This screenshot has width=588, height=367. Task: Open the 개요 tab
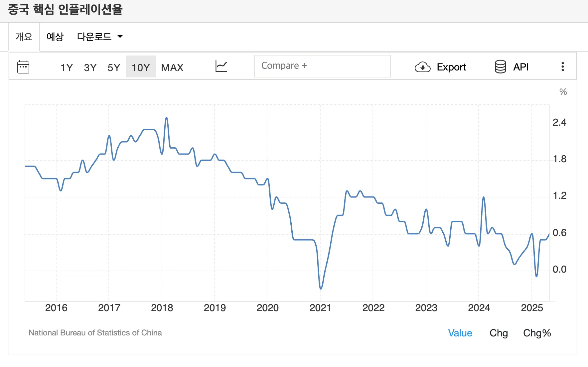[24, 37]
